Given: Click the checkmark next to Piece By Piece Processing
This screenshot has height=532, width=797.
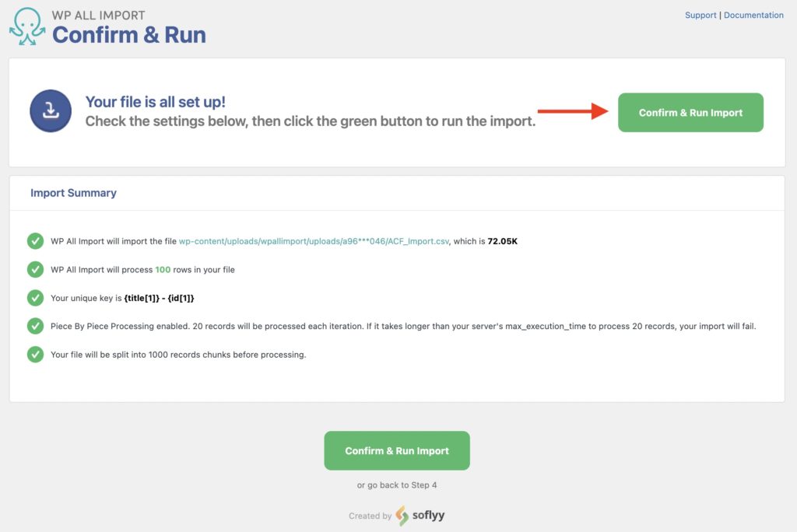Looking at the screenshot, I should click(35, 326).
